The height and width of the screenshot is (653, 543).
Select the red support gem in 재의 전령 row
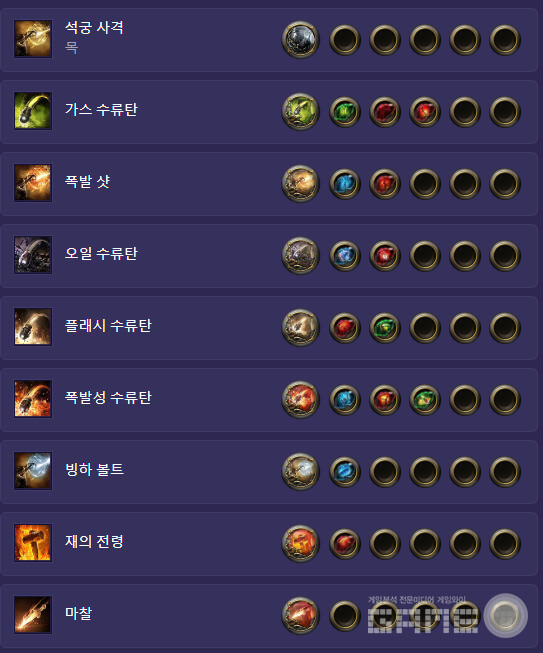(345, 544)
